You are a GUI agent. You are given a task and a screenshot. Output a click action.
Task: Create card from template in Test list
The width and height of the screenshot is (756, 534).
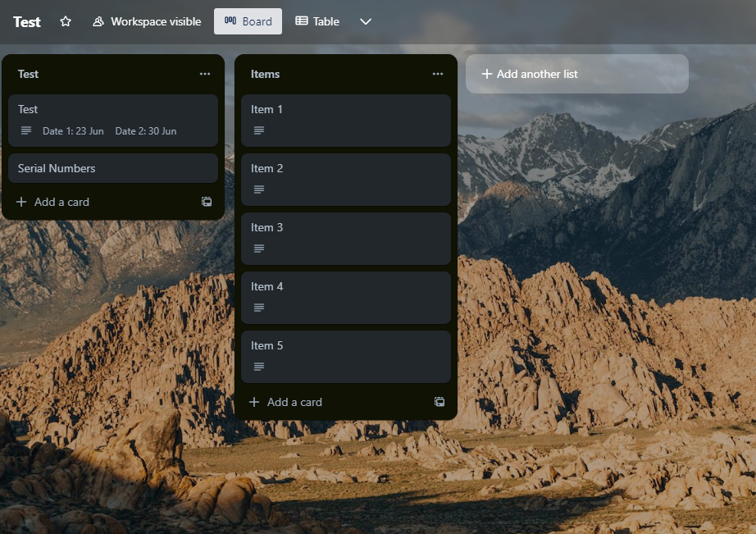coord(207,202)
